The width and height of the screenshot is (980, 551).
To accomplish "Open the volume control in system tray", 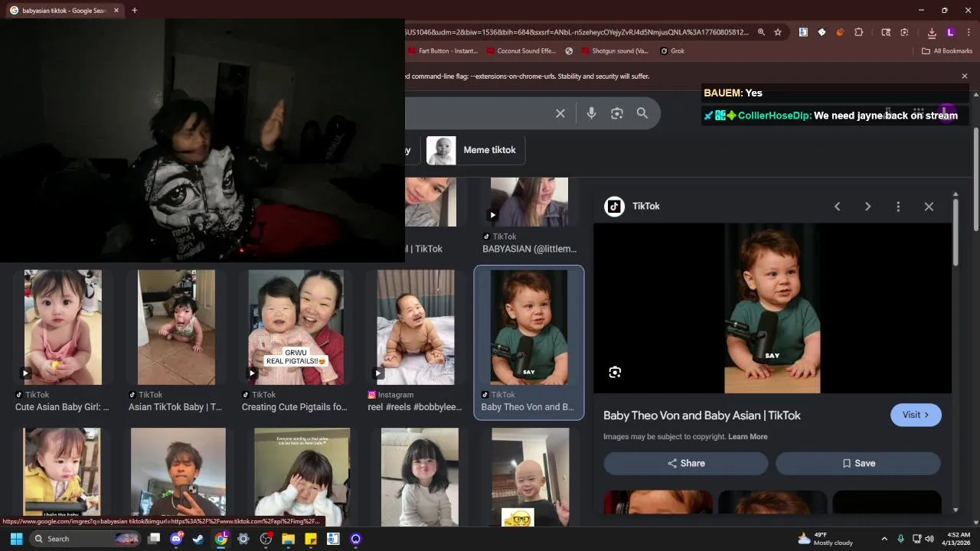I will click(929, 539).
